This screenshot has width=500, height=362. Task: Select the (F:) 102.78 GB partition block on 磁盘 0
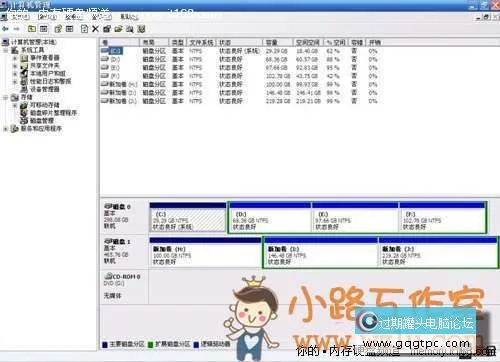(442, 217)
